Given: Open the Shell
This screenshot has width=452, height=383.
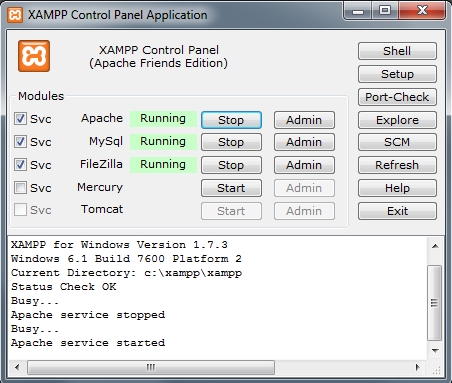Looking at the screenshot, I should pos(397,51).
